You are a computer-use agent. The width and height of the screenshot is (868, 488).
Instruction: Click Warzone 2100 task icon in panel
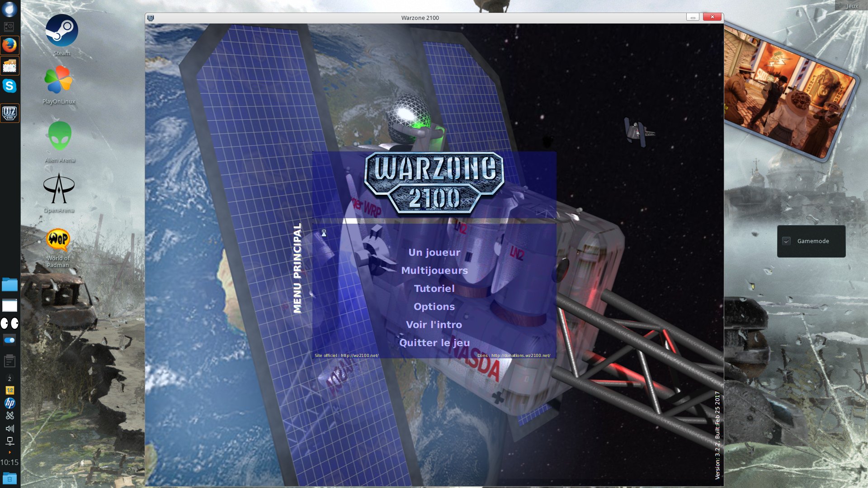pyautogui.click(x=9, y=113)
